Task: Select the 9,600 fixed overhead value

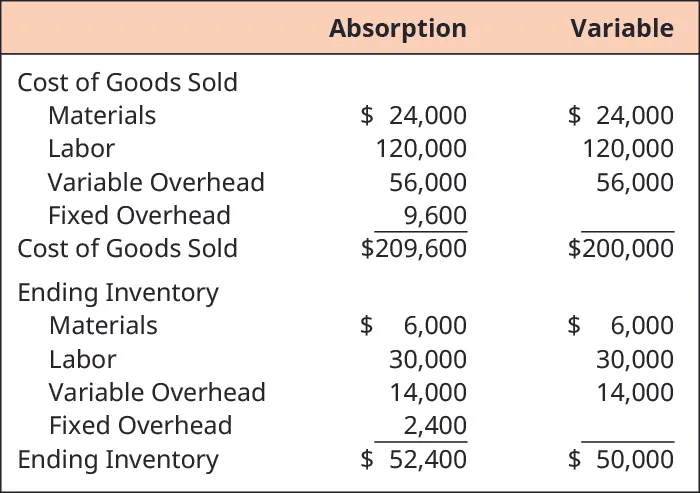Action: tap(436, 215)
